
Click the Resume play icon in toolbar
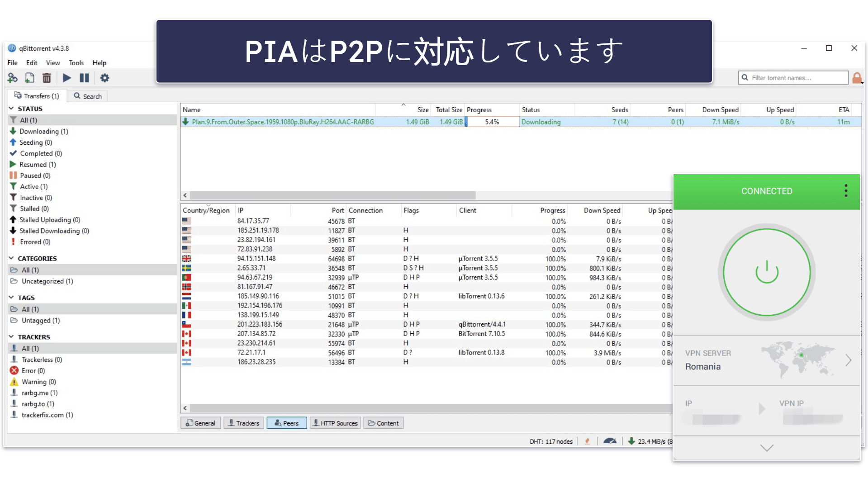(x=67, y=78)
